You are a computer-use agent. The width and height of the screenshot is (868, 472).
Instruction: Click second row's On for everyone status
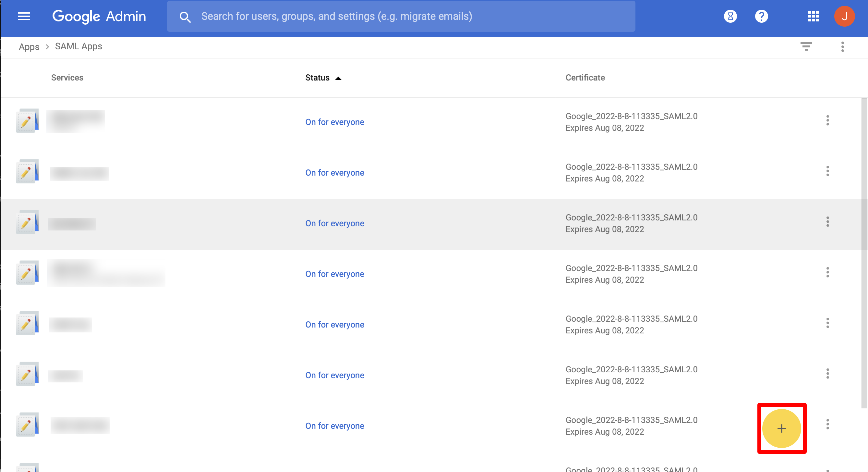[x=335, y=173]
